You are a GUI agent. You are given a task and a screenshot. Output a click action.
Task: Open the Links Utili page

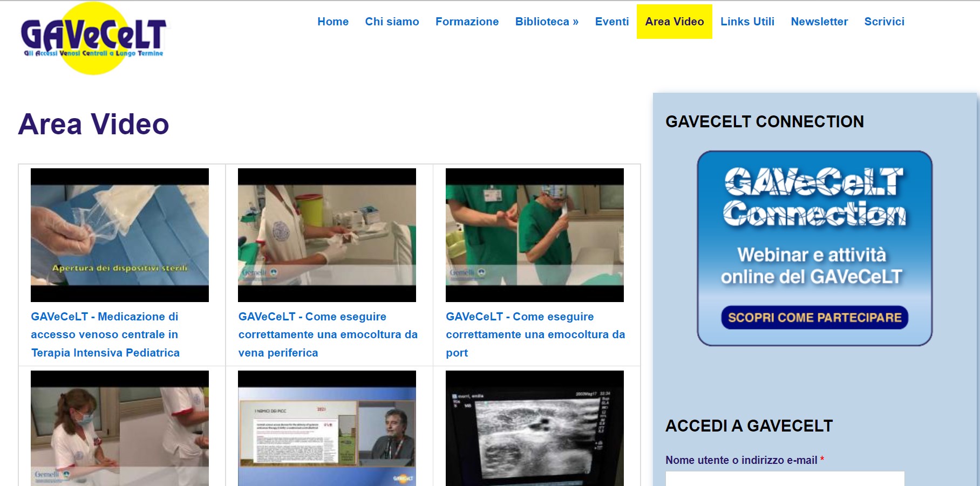747,22
